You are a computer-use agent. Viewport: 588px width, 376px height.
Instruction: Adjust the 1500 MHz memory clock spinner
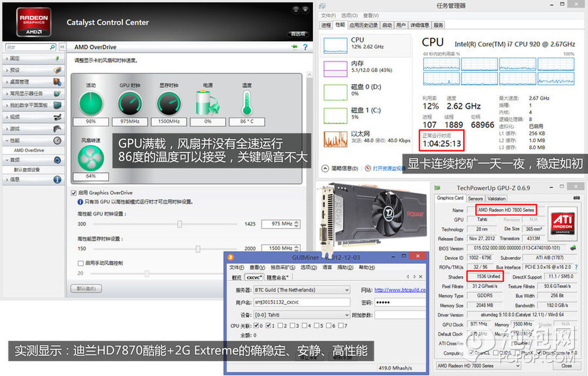click(296, 248)
